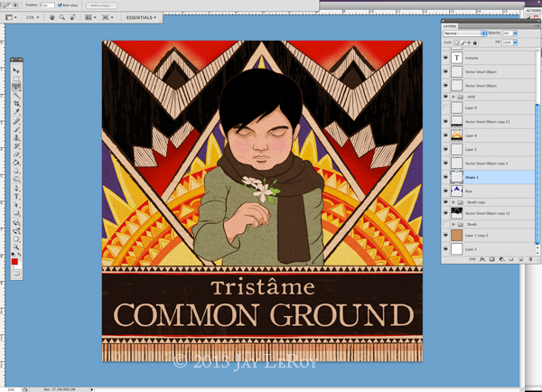Image resolution: width=542 pixels, height=392 pixels.
Task: Show the hidden Layer 9
Action: click(445, 107)
